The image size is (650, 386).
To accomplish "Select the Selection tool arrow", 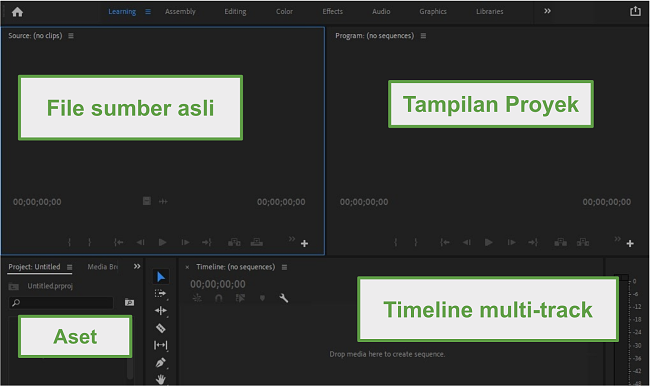I will pyautogui.click(x=161, y=277).
